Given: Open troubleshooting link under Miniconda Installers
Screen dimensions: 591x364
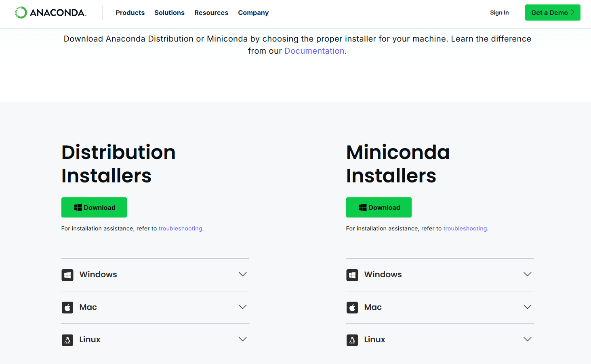Looking at the screenshot, I should (465, 228).
